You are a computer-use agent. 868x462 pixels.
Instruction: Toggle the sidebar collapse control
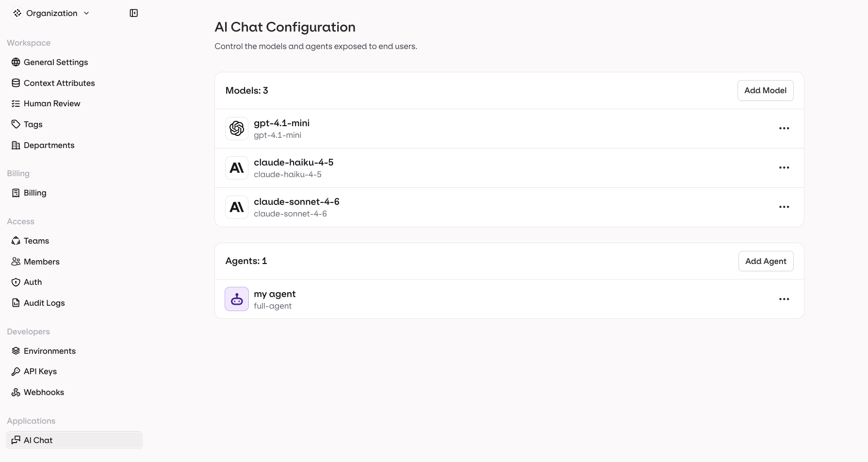(133, 13)
